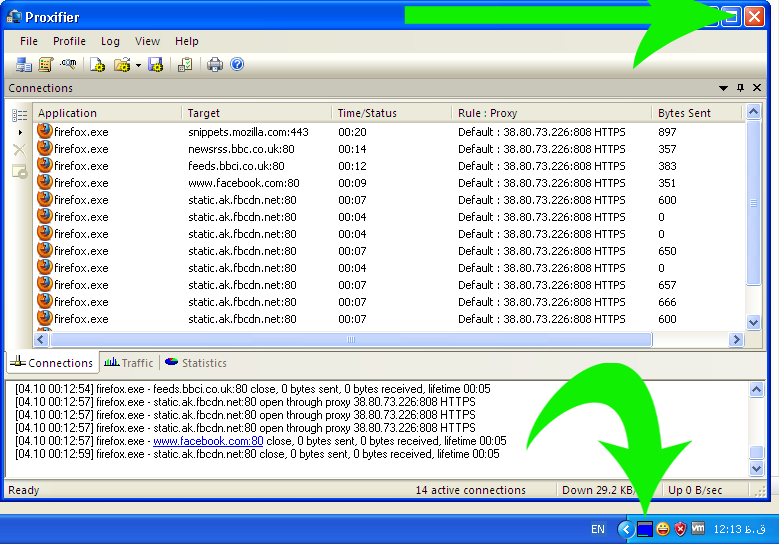Select the snippets.mozilla.com:443 target cell
Viewport: 779px width, 544px height.
(248, 132)
